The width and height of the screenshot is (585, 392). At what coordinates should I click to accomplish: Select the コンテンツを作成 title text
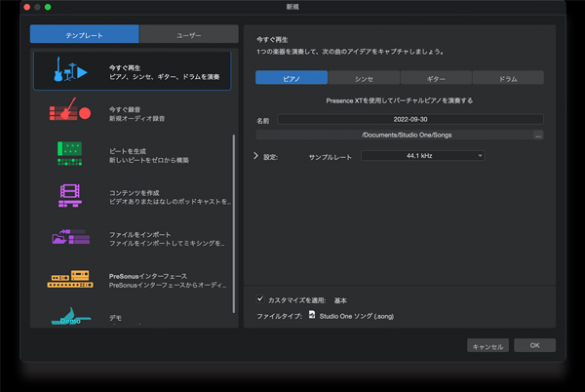(134, 193)
